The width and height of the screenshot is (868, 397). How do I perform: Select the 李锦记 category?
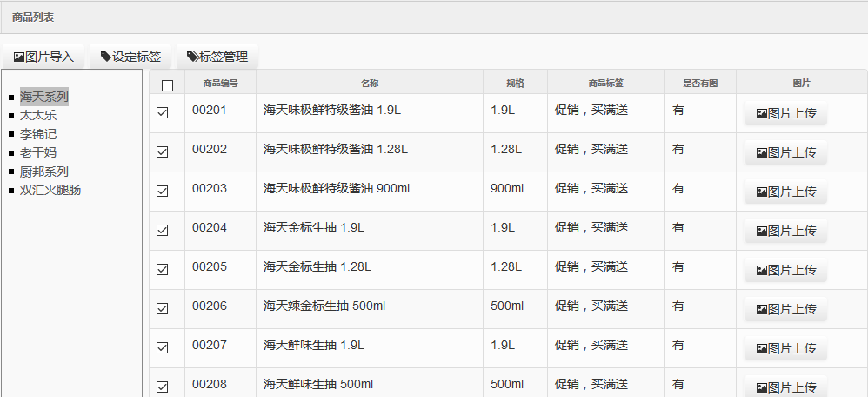click(x=38, y=134)
